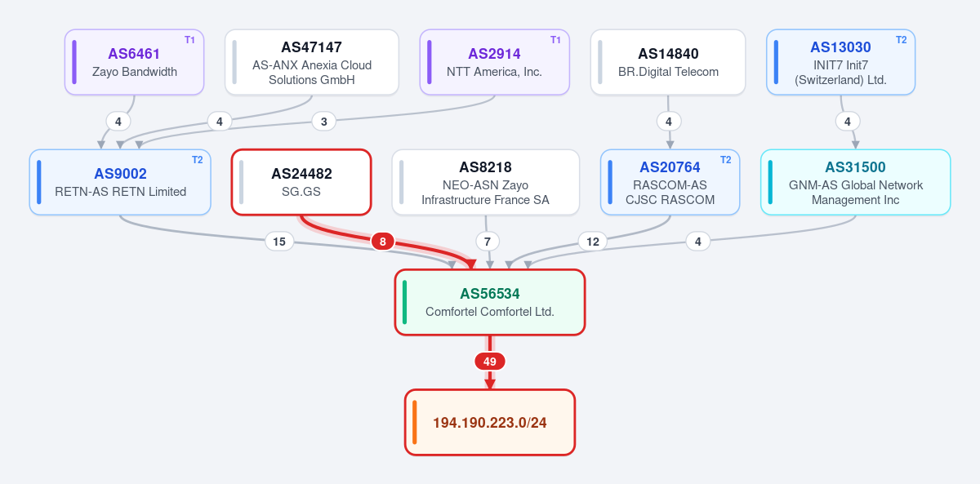The width and height of the screenshot is (980, 484).
Task: Click the edge count badge 3
Action: 323,122
